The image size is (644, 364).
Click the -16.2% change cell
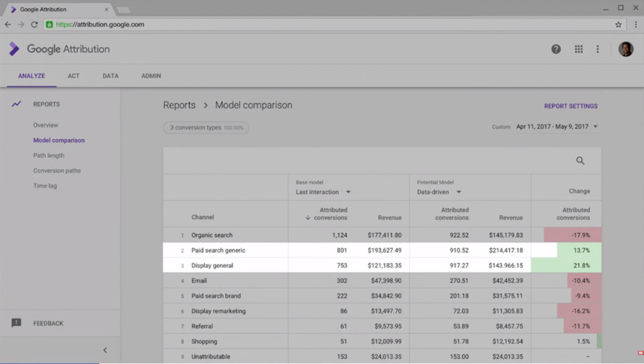[x=579, y=311]
